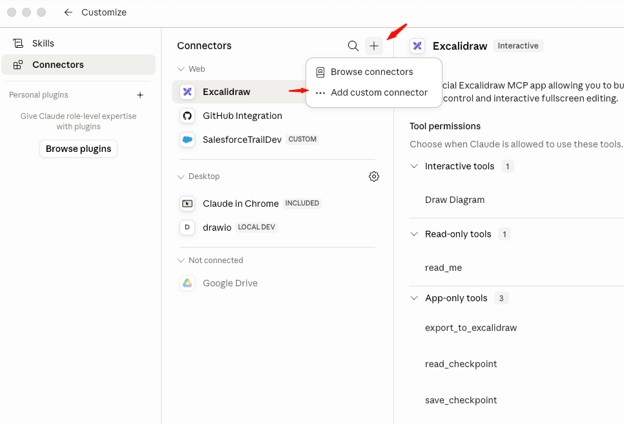The height and width of the screenshot is (424, 624).
Task: Click the drawio connector icon
Action: click(x=187, y=227)
